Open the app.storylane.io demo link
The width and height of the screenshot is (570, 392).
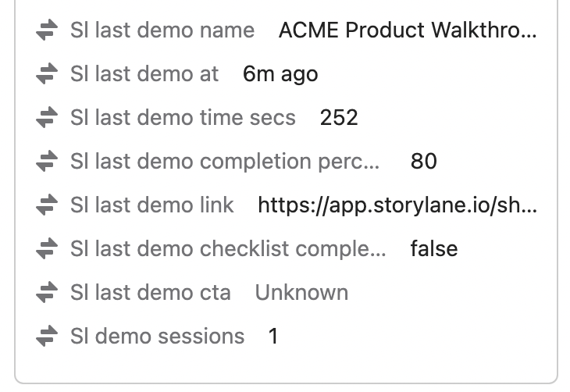pos(397,205)
